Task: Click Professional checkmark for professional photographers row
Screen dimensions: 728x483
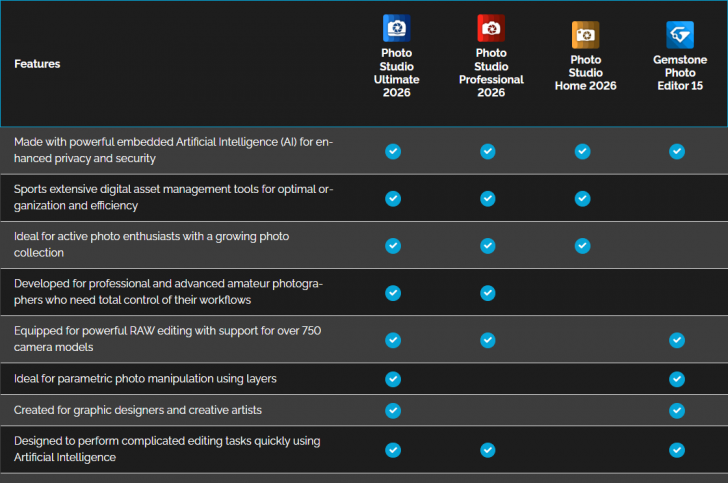Action: (x=488, y=293)
